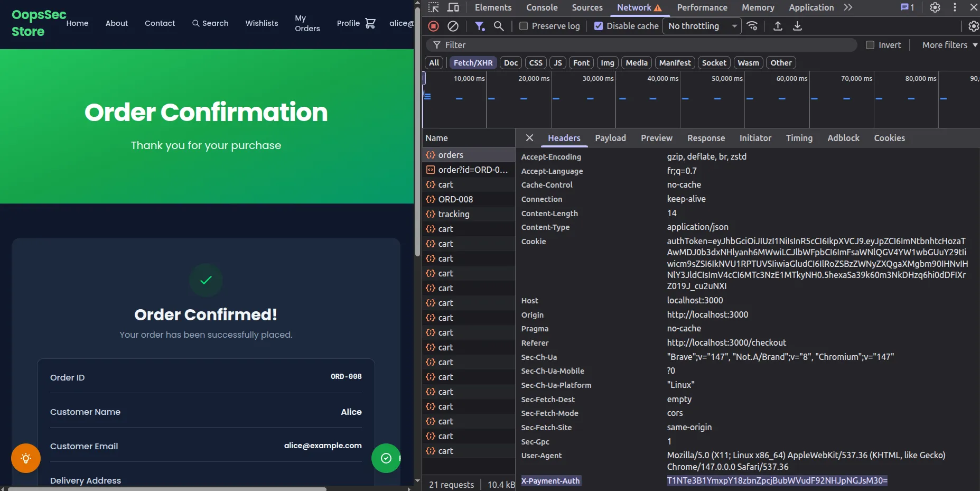Clear the network log

(x=453, y=26)
